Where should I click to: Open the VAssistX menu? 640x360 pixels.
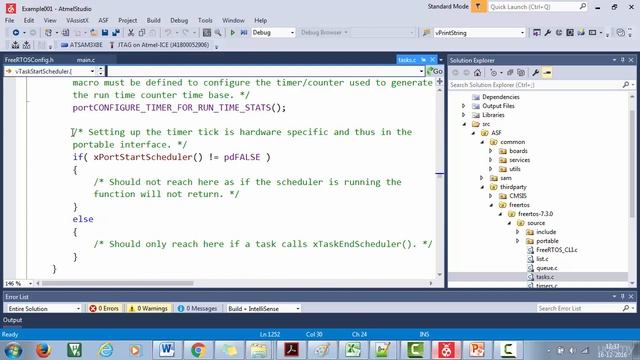77,20
